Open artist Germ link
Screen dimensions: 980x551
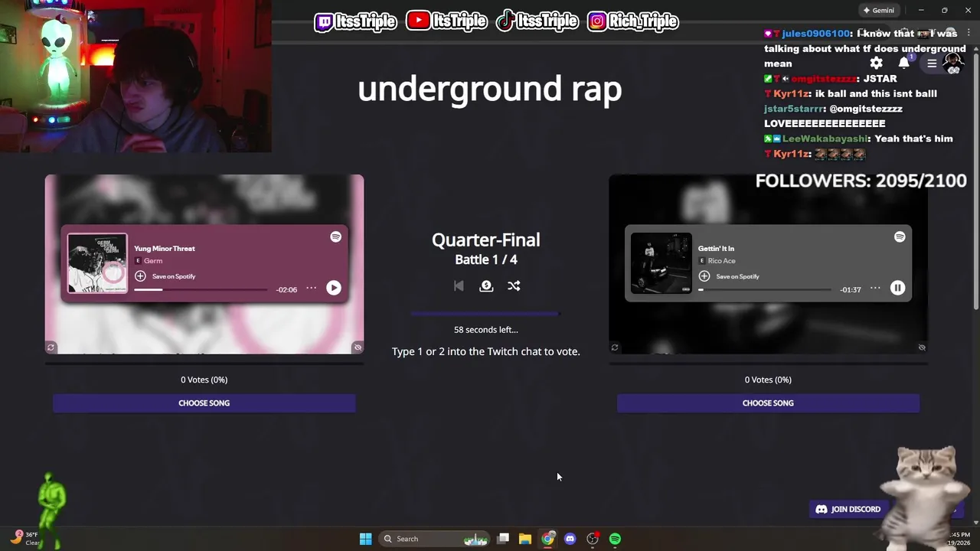[x=153, y=261]
